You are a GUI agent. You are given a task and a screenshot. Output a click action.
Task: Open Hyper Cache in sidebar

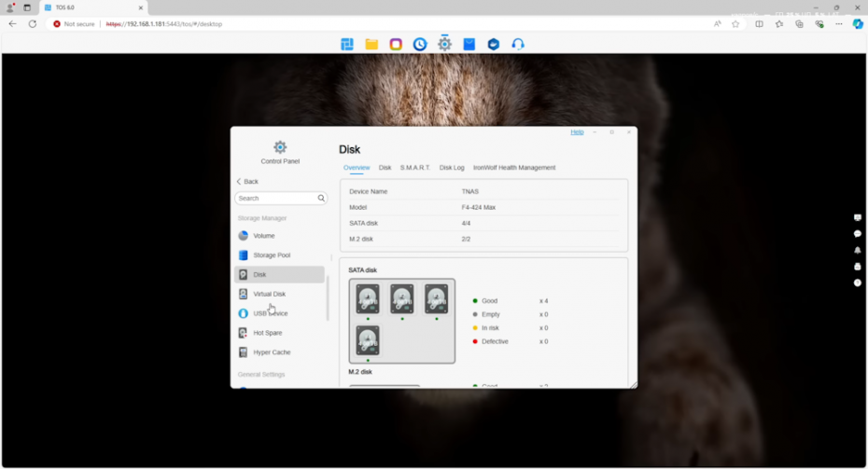[x=279, y=352]
